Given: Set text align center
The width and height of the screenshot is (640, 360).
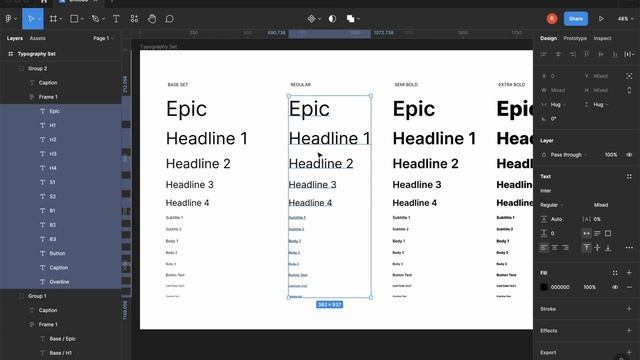Looking at the screenshot, I should pos(554,247).
